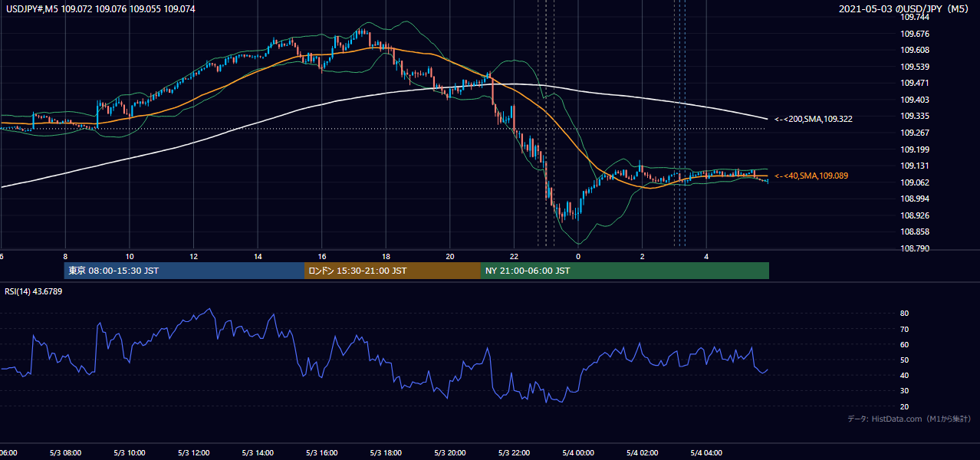The width and height of the screenshot is (980, 460).
Task: Click the 5/4 04:00 time axis label
Action: point(706,453)
